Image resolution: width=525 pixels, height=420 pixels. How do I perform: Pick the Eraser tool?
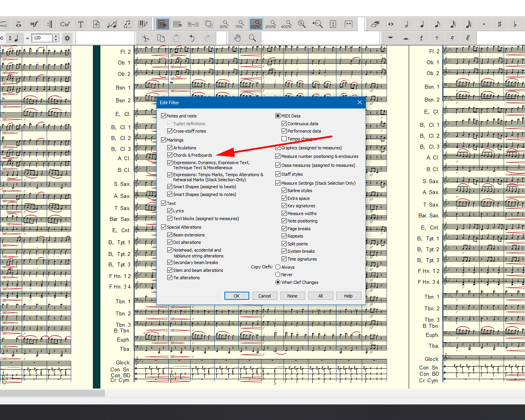(x=375, y=24)
